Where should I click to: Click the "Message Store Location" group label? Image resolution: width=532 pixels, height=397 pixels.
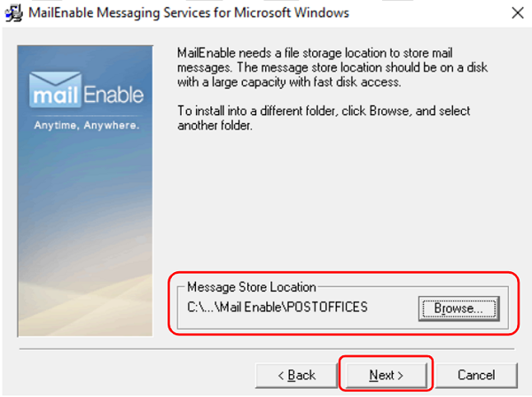point(252,286)
